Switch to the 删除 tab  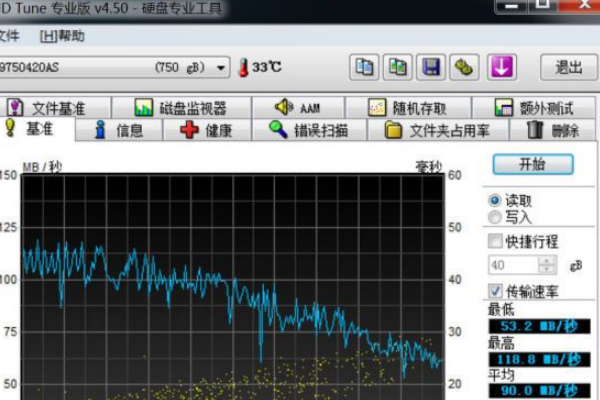point(553,131)
